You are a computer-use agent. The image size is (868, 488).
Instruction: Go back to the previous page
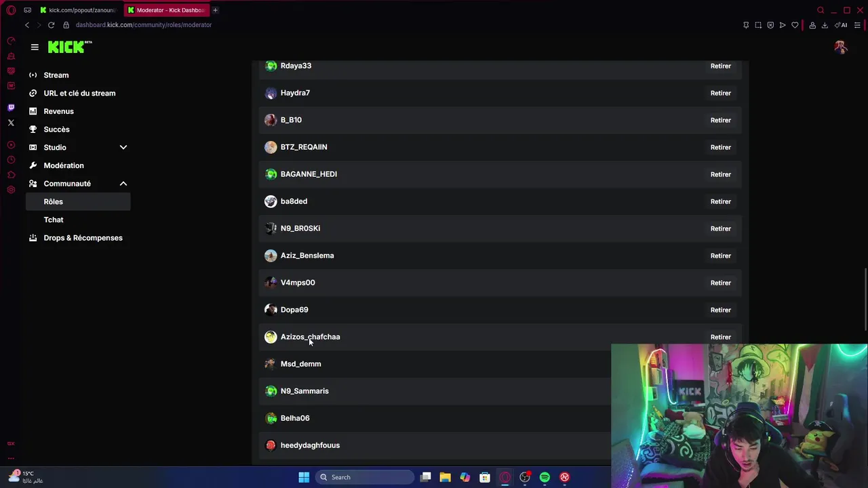[x=27, y=25]
